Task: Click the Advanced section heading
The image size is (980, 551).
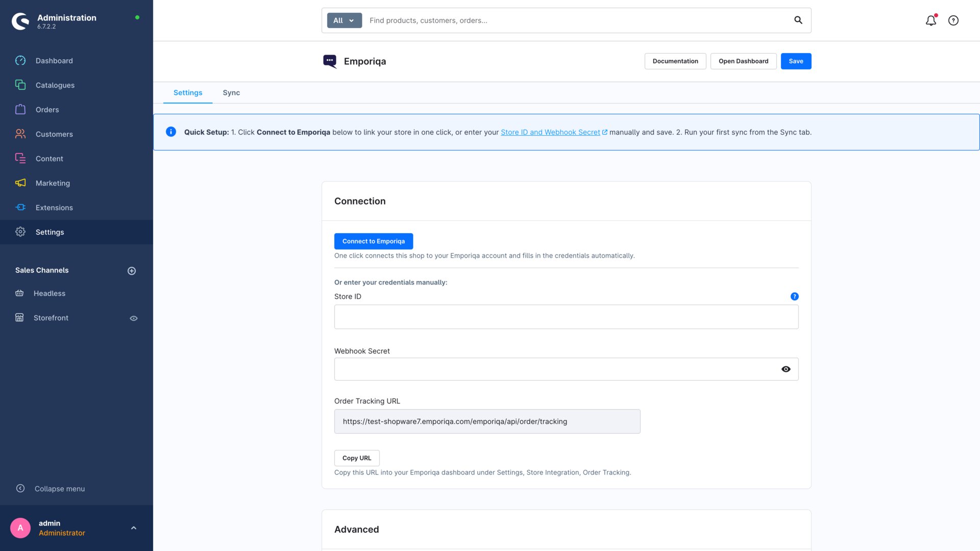Action: [x=356, y=530]
